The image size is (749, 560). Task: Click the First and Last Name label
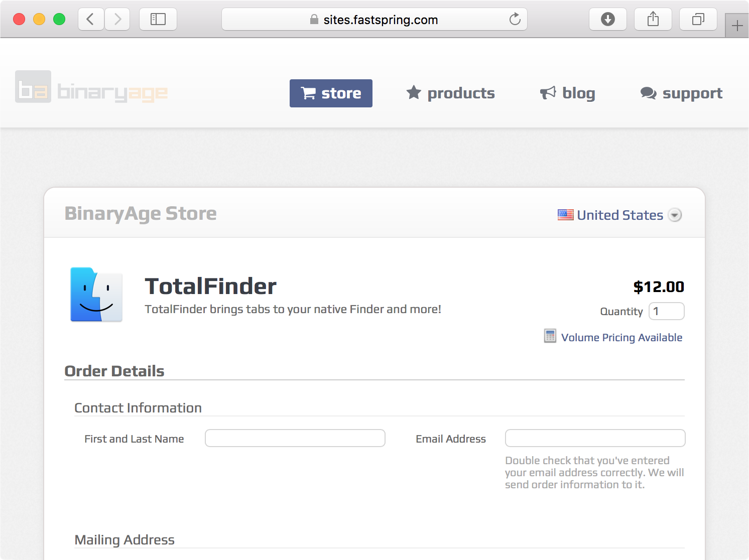[134, 439]
